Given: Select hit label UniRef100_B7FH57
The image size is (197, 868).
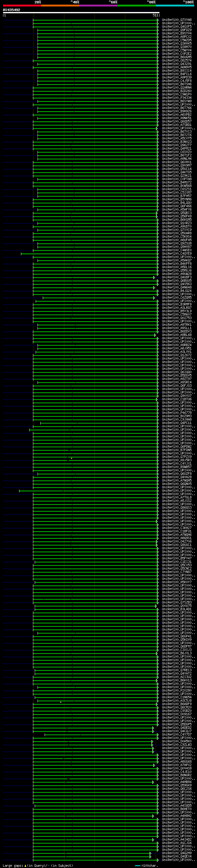Looking at the screenshot, I should coord(177,196).
